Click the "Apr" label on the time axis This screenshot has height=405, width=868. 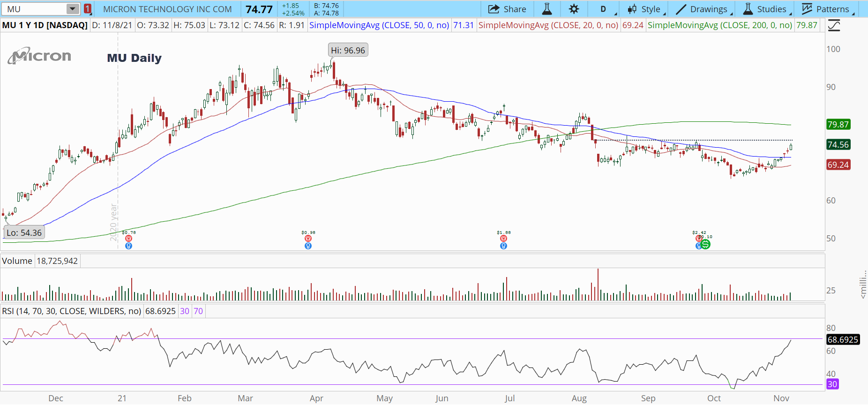click(316, 398)
